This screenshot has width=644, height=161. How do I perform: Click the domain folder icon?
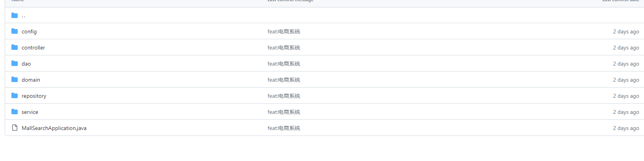click(x=15, y=79)
